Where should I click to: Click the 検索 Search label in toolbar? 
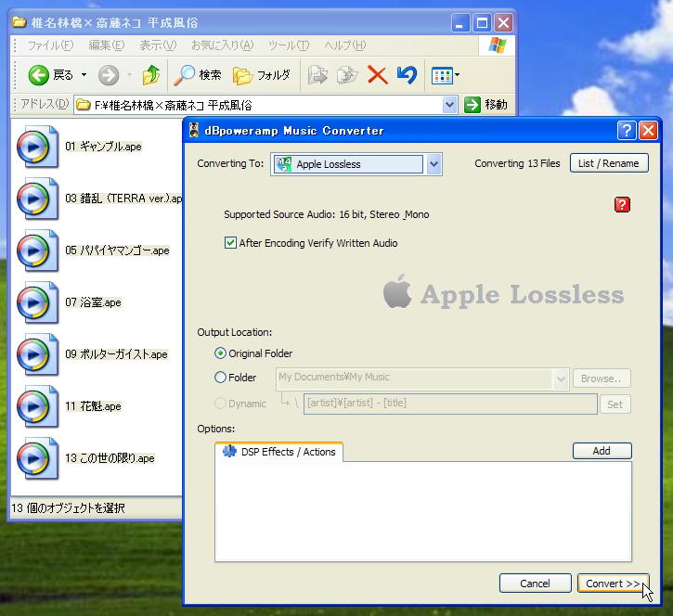pyautogui.click(x=211, y=75)
